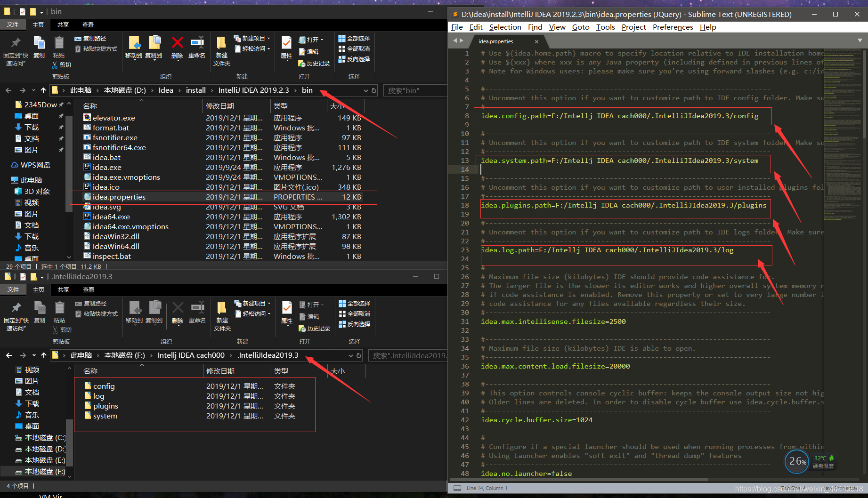Viewport: 868px width, 498px height.
Task: Expand chevron after Idea in bin breadcrumb
Action: pyautogui.click(x=180, y=90)
